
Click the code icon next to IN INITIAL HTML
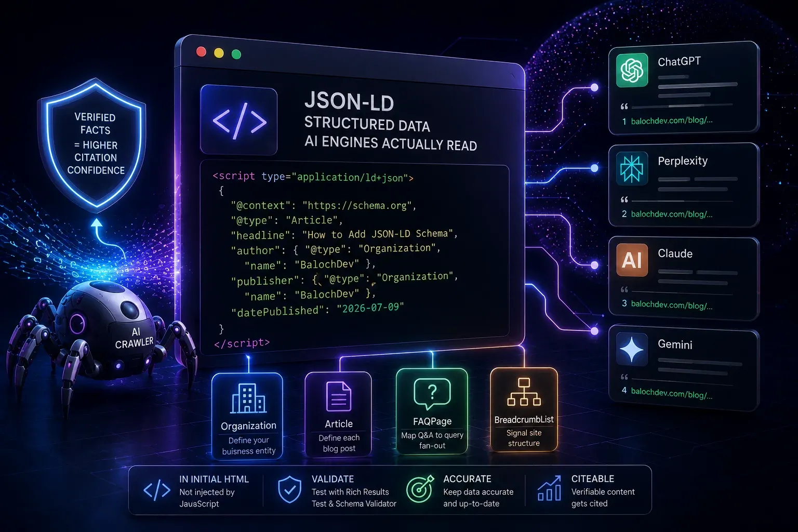click(x=156, y=490)
